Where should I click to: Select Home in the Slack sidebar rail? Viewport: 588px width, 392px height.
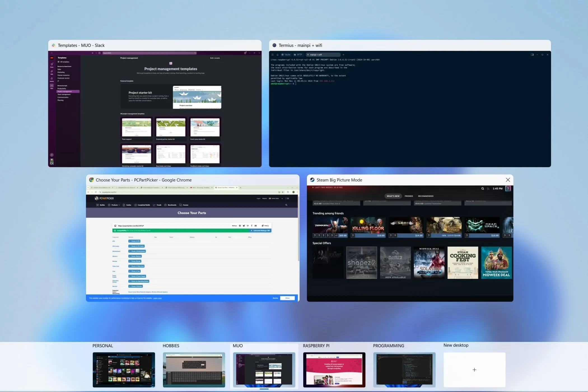(x=52, y=64)
